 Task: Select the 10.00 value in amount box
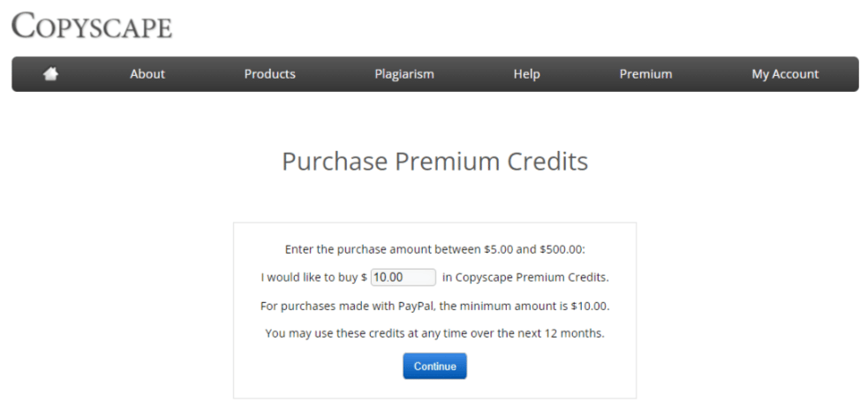click(388, 278)
